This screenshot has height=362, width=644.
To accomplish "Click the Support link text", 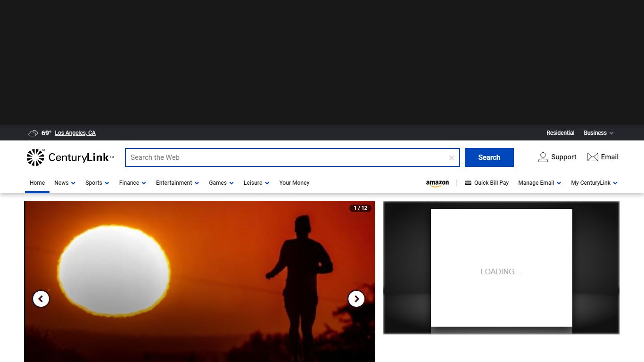I will point(564,157).
